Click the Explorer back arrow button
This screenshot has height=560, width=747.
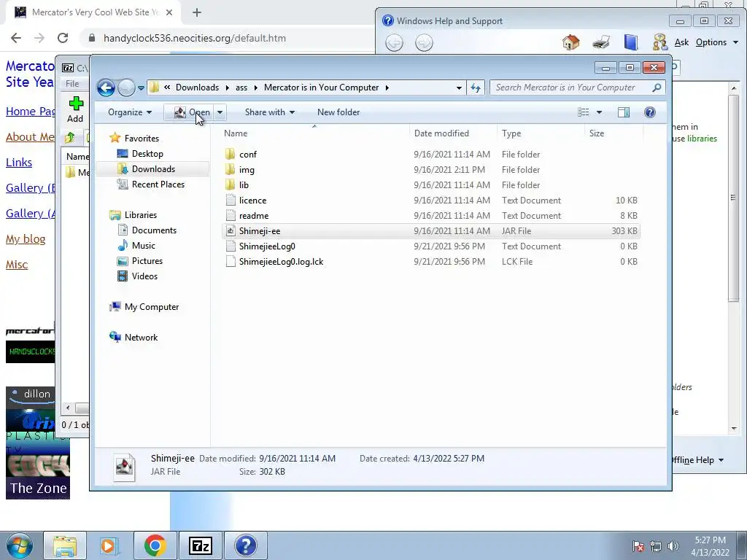pos(106,87)
